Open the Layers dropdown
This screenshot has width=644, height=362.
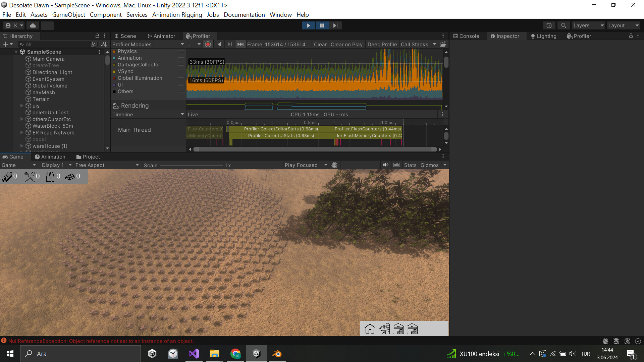tap(588, 25)
